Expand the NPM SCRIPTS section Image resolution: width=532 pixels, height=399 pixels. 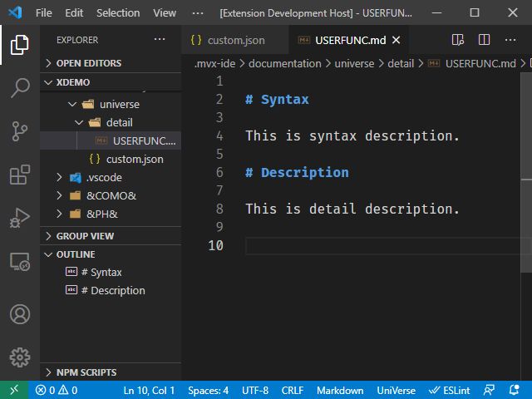(111, 372)
